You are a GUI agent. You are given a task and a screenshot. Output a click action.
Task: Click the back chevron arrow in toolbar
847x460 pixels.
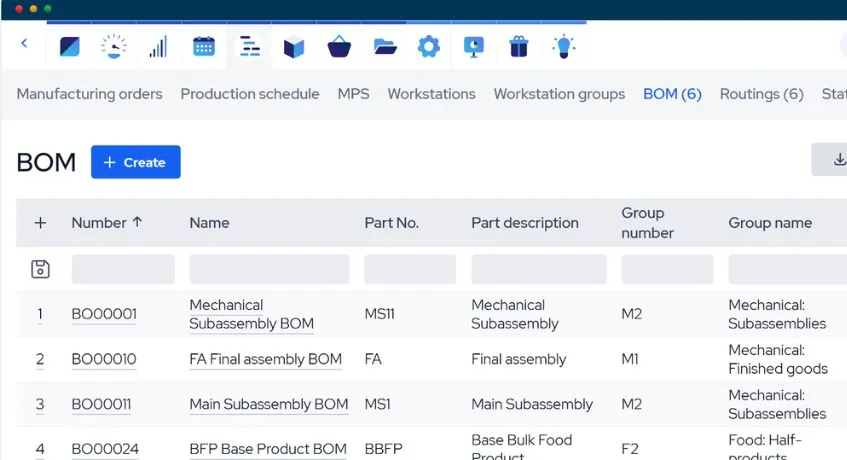24,43
